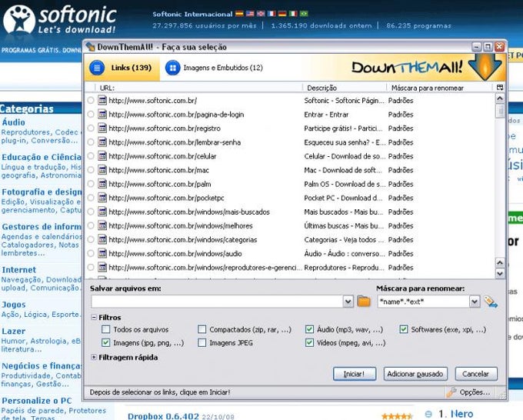Click the Spanish flag in Softonic Internacional
Screen dimensions: 523x420
click(x=239, y=14)
